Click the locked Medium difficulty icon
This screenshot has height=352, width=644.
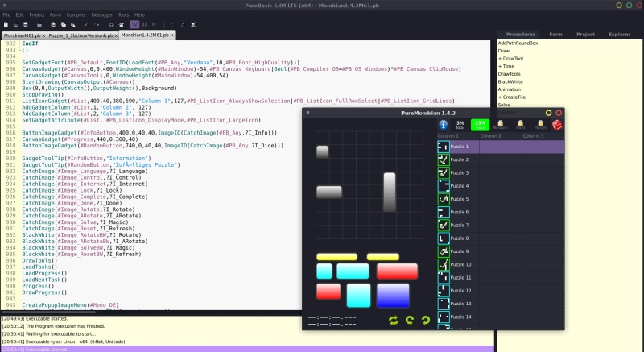coord(500,125)
